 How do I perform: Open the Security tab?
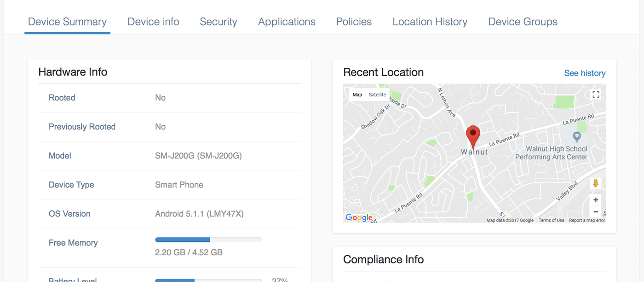(218, 22)
